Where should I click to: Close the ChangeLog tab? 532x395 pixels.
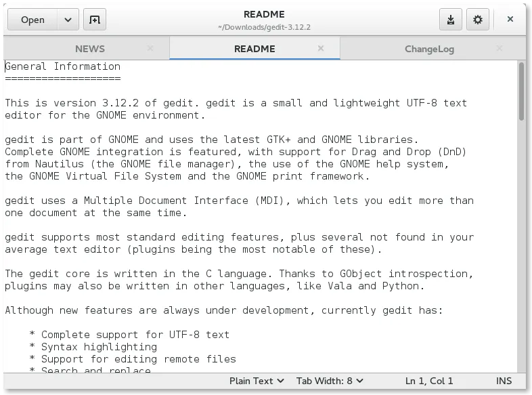[499, 49]
